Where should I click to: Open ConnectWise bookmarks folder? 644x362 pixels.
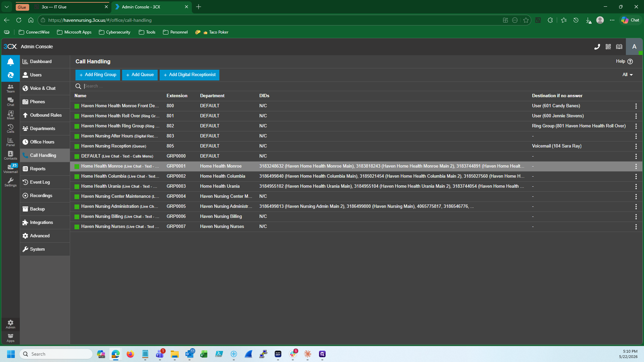[34, 32]
